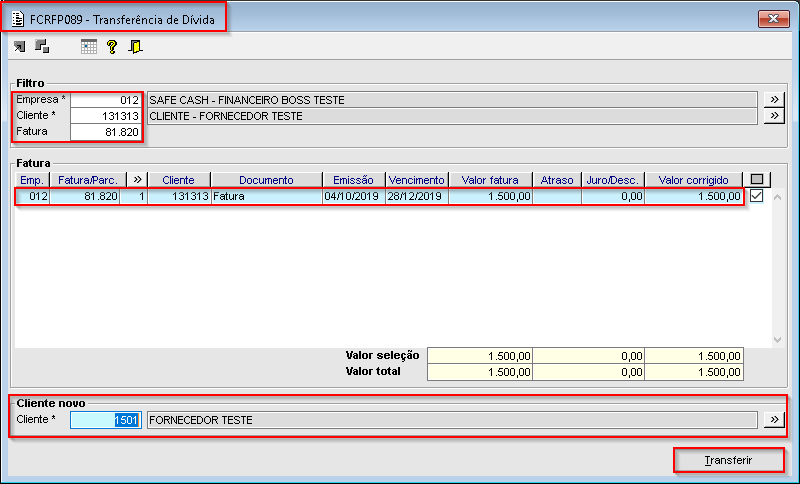The image size is (800, 484).
Task: Click the Valor total label
Action: coord(373,371)
